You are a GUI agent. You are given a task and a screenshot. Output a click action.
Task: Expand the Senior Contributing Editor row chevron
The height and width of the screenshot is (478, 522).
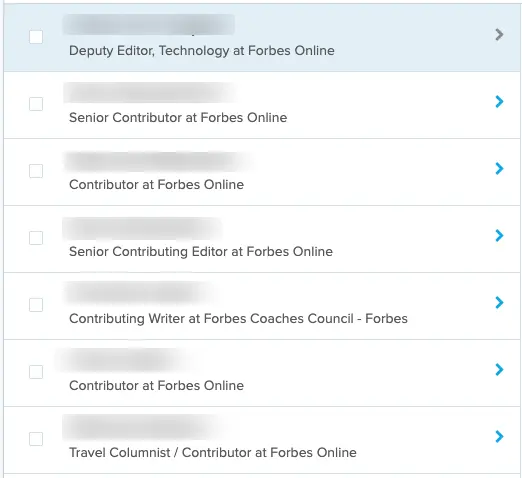pyautogui.click(x=499, y=236)
